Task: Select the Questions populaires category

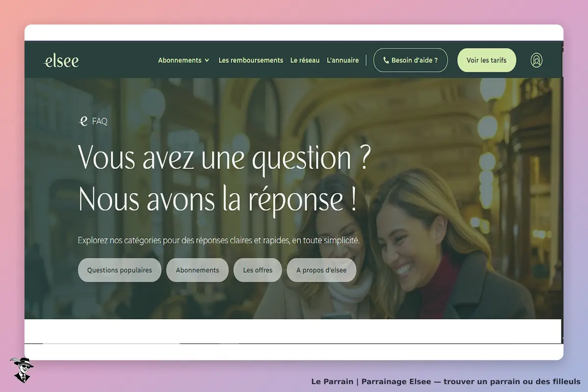Action: click(x=120, y=270)
